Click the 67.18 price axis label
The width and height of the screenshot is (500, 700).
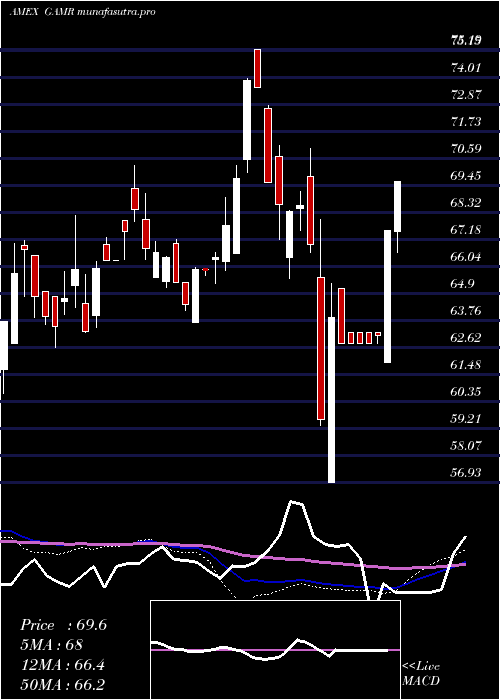point(466,229)
